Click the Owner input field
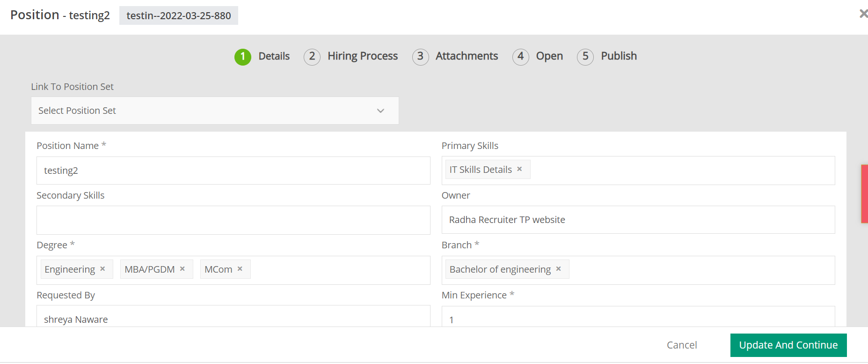This screenshot has height=364, width=868. coord(638,220)
